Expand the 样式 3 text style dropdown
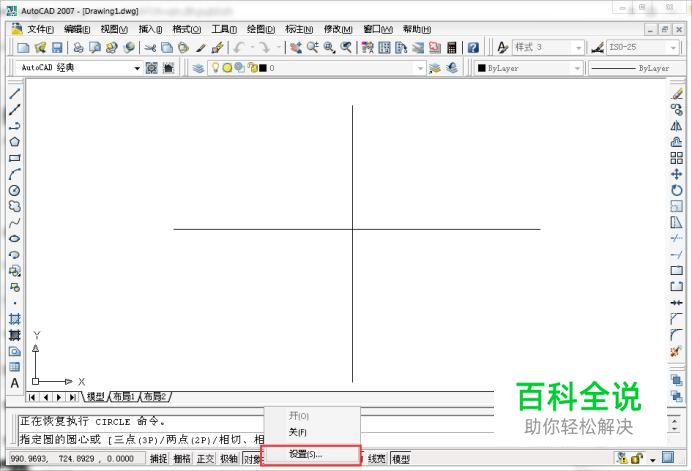 coord(579,47)
